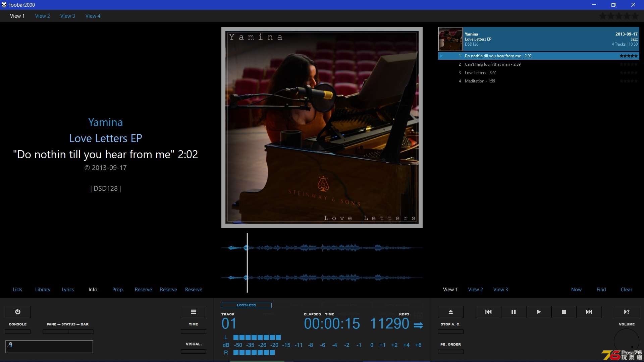644x362 pixels.
Task: Click the large album cover artwork
Action: tap(322, 127)
